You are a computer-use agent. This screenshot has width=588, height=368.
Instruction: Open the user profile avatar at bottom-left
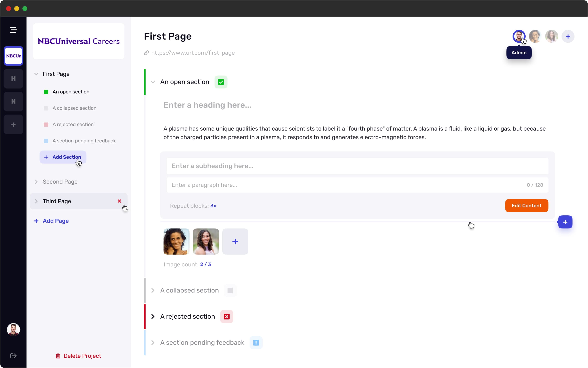click(x=13, y=329)
